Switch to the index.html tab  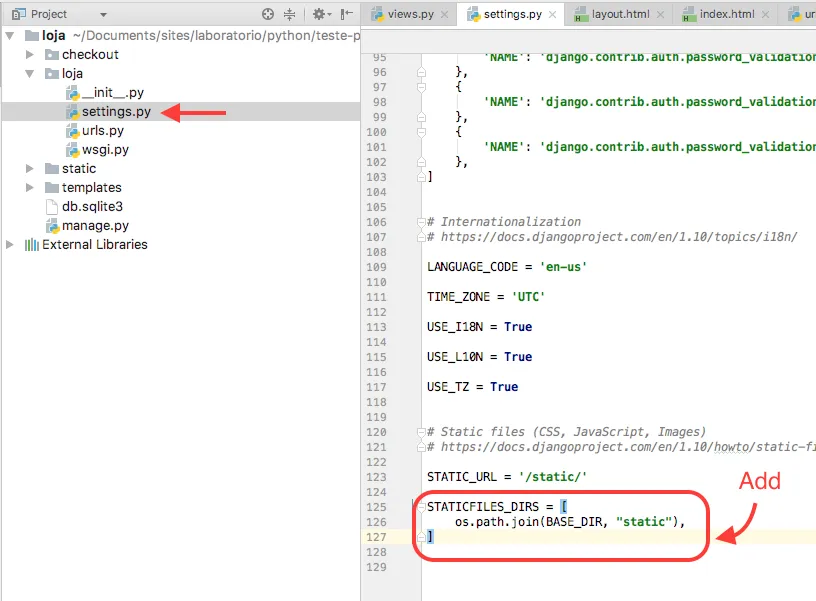[x=727, y=15]
